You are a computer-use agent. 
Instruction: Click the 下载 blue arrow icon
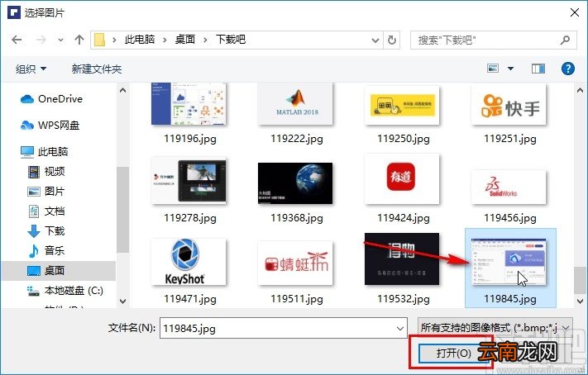click(x=34, y=231)
